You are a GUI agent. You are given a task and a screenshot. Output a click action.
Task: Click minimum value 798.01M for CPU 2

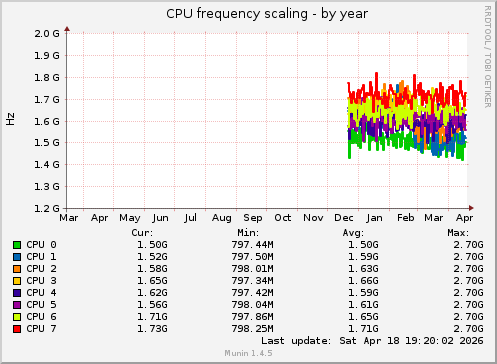click(252, 269)
